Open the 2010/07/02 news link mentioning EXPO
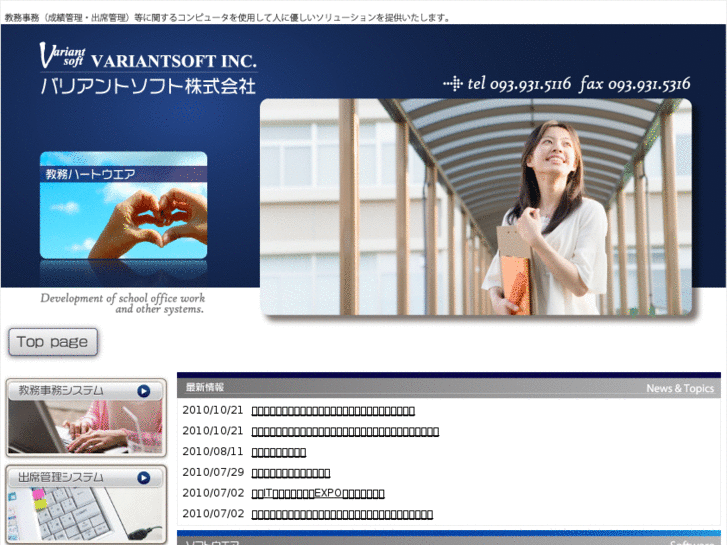Viewport: 727px width, 545px height. 318,494
